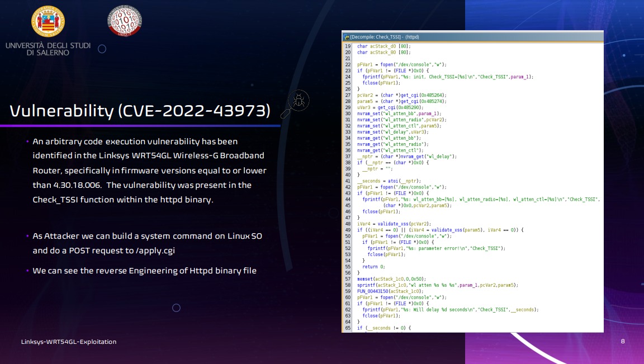The width and height of the screenshot is (644, 364).
Task: Click code line 62 Will delay %d seconds
Action: [450, 310]
